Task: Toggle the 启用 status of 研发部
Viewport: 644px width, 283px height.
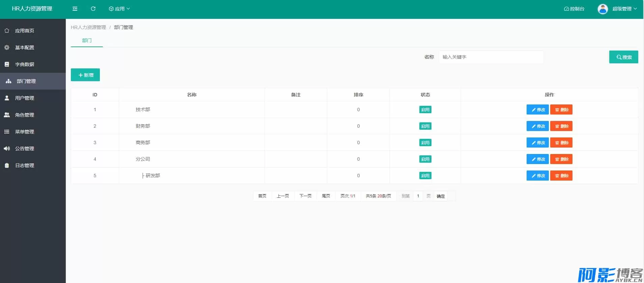Action: (x=425, y=176)
